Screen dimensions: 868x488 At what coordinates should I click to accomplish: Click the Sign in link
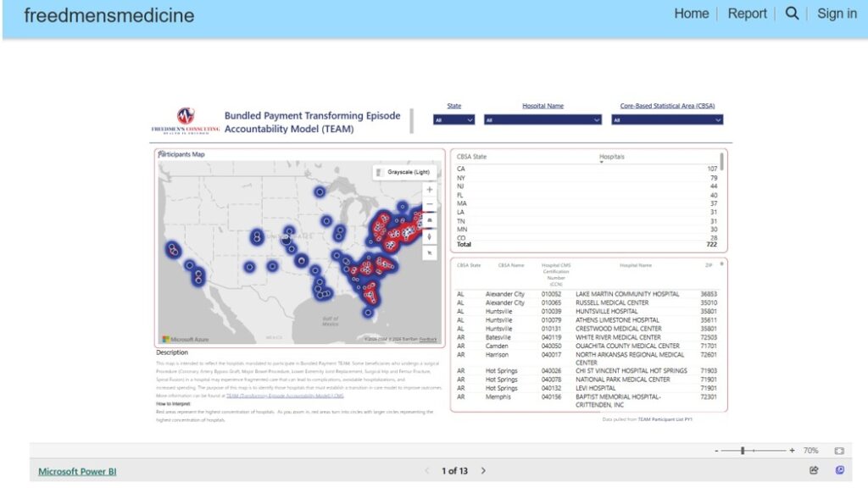(x=836, y=14)
